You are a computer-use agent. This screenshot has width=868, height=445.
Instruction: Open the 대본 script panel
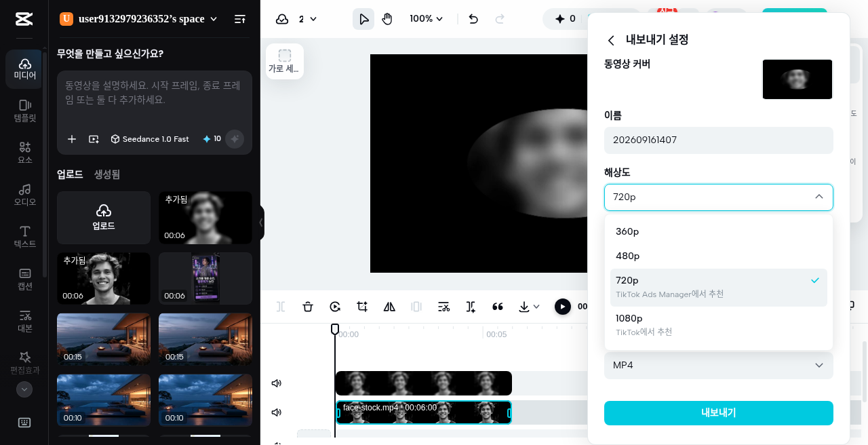click(24, 321)
